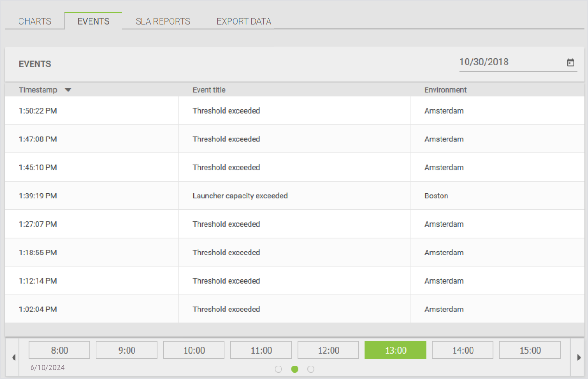The width and height of the screenshot is (588, 379).
Task: Switch to the Charts tab
Action: (35, 21)
